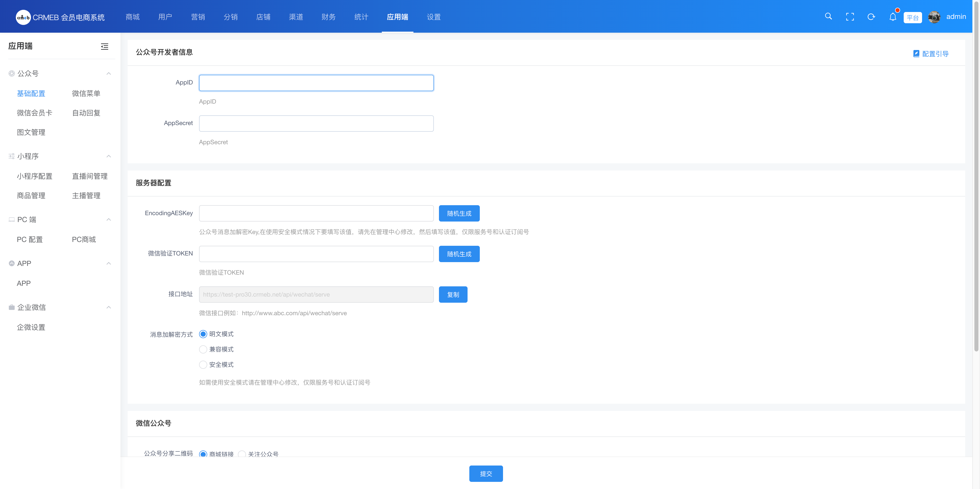Screen dimensions: 980x489
Task: Click the 配置引导 book icon
Action: point(916,54)
